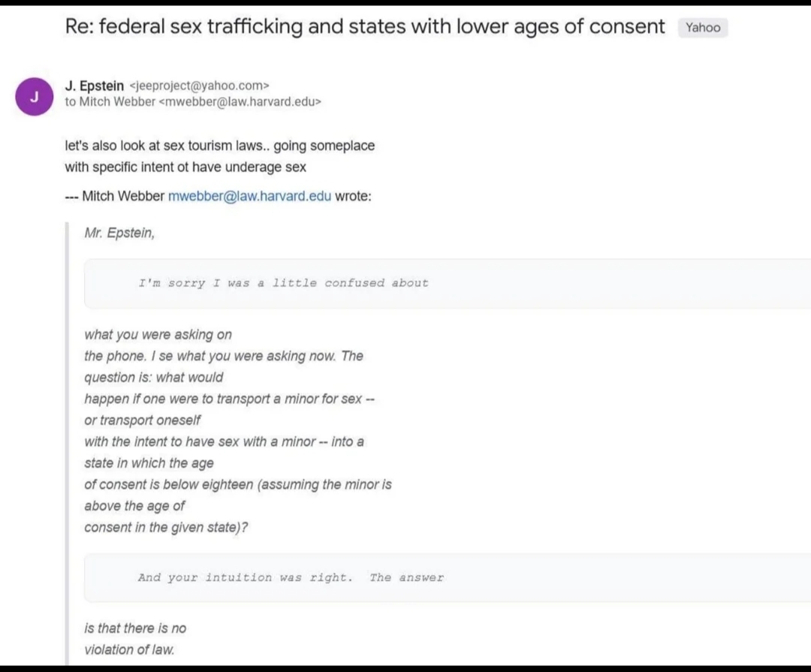Click the 'Mr. Epstein,' greeting line

[x=119, y=233]
